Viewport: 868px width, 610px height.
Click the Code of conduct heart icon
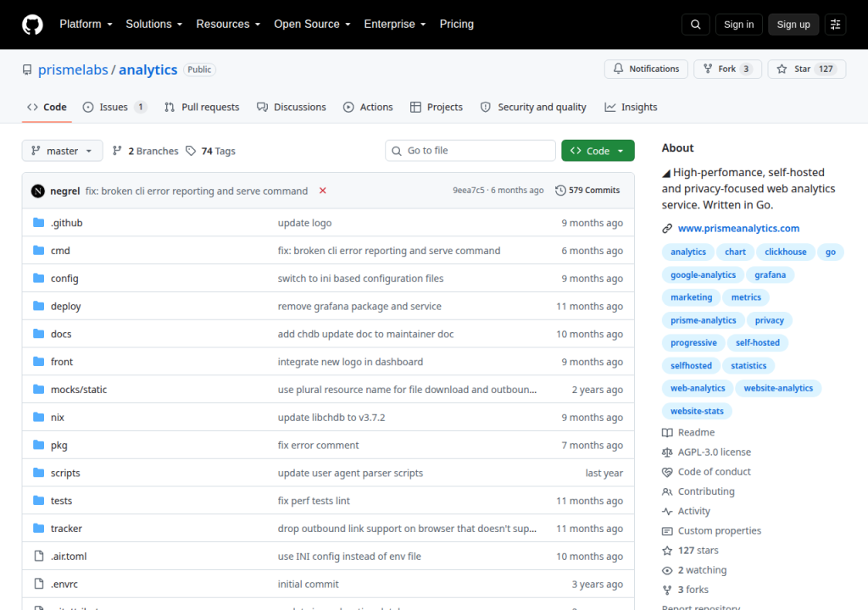click(x=667, y=472)
